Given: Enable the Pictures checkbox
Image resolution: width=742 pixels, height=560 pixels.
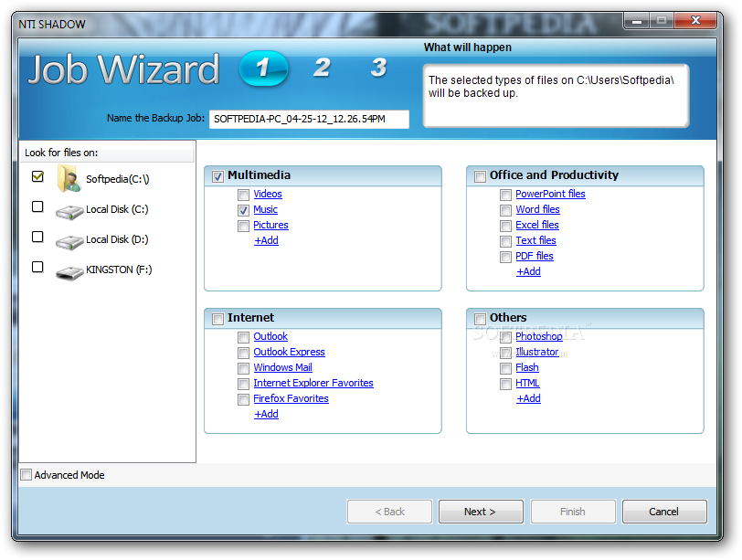Looking at the screenshot, I should tap(243, 226).
